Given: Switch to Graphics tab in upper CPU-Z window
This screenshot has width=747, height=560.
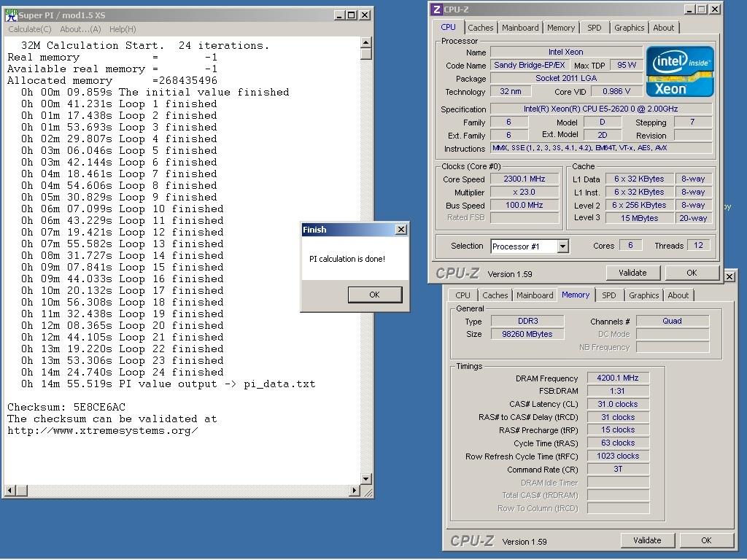Looking at the screenshot, I should (x=629, y=28).
